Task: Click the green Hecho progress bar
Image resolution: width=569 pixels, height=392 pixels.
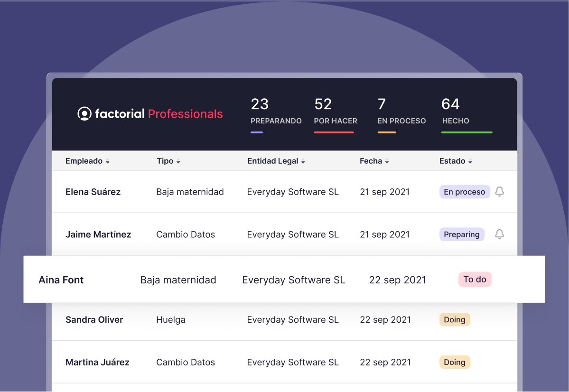Action: pos(466,132)
